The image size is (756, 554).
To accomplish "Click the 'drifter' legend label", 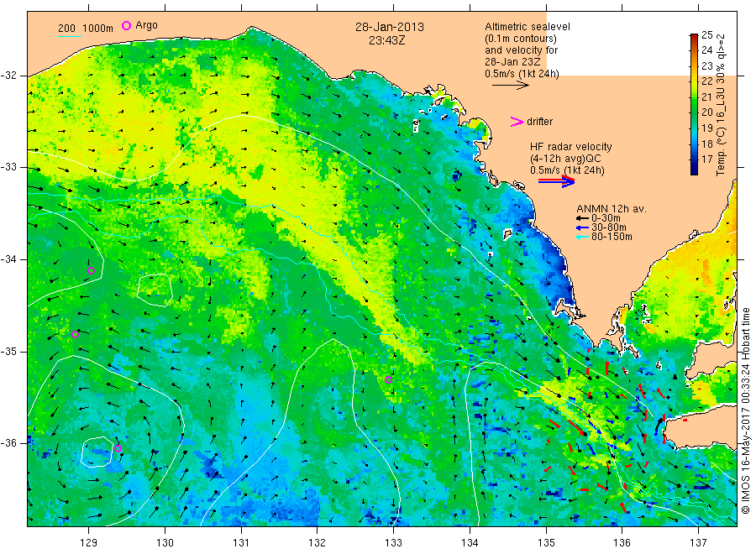I will point(539,122).
